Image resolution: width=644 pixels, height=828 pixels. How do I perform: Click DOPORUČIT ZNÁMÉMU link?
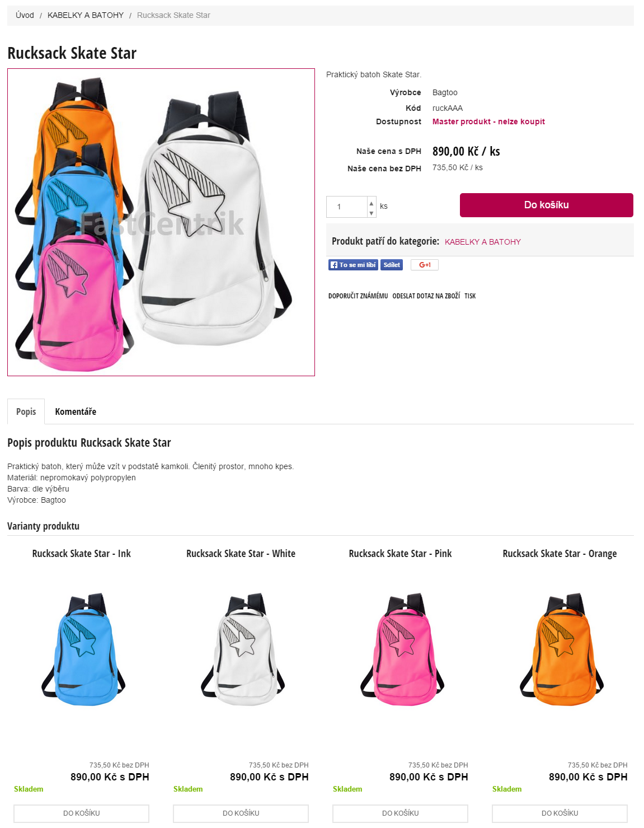coord(358,296)
